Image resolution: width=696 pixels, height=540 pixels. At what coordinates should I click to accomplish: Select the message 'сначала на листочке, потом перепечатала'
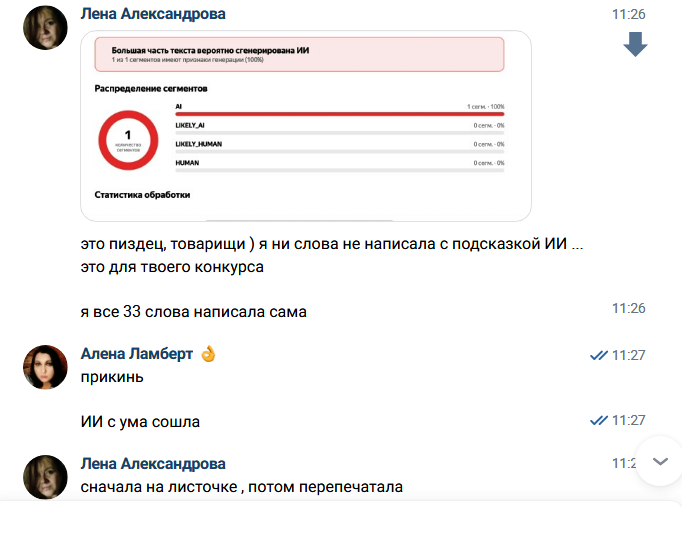pos(242,487)
